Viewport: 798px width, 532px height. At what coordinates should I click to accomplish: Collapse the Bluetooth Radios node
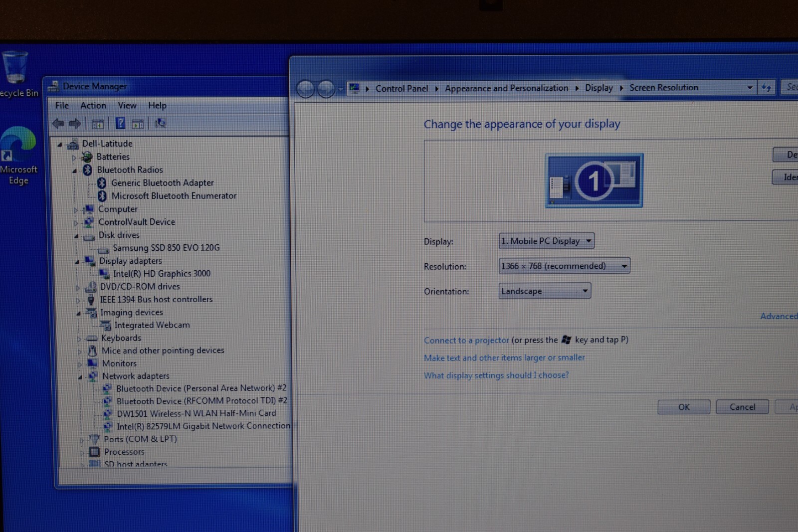[x=74, y=171]
